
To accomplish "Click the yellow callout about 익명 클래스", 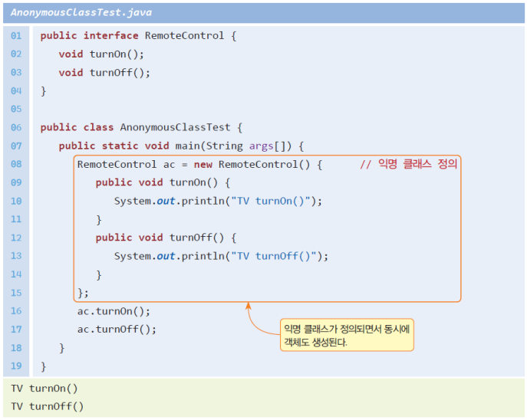I will (347, 335).
